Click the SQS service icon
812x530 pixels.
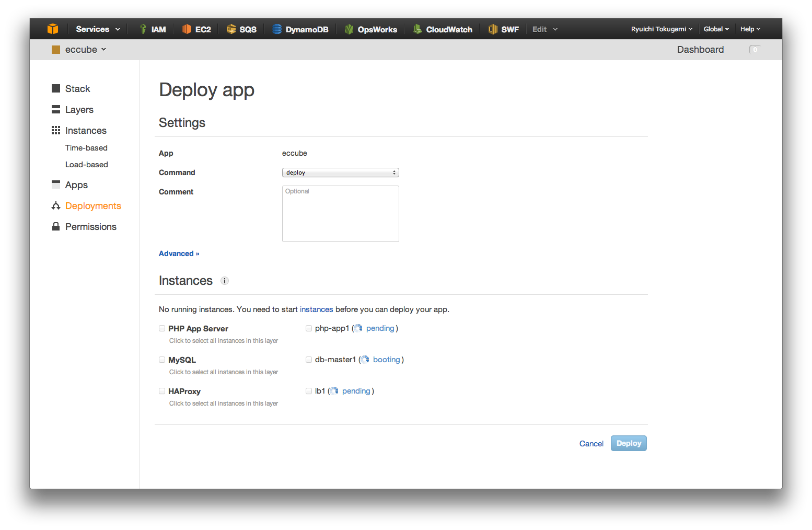point(231,29)
